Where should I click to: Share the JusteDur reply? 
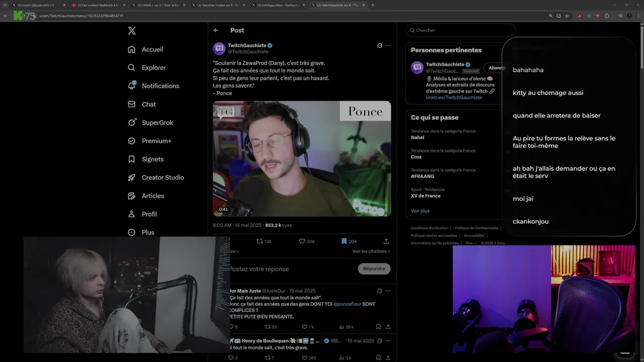coord(388,327)
